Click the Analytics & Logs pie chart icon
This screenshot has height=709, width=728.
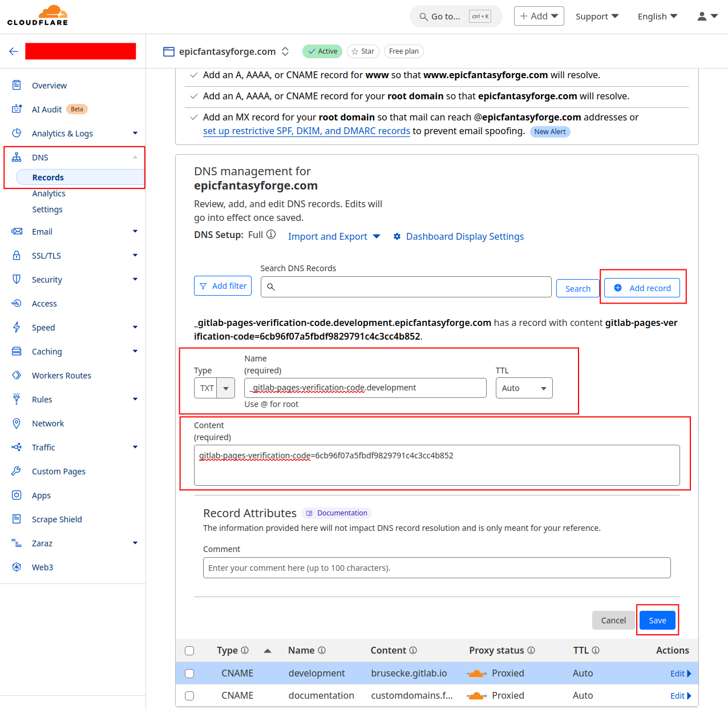pyautogui.click(x=17, y=133)
